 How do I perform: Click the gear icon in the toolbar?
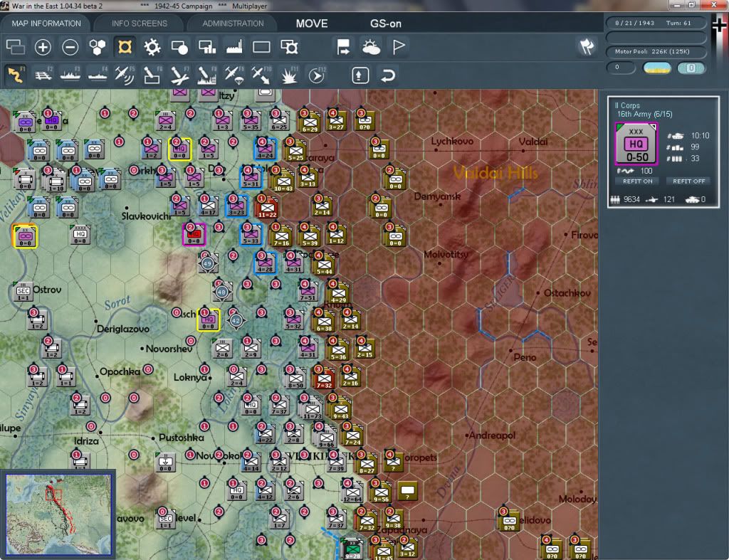coord(152,47)
